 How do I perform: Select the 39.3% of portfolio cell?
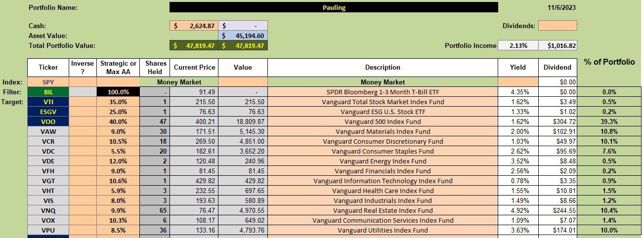pyautogui.click(x=609, y=121)
